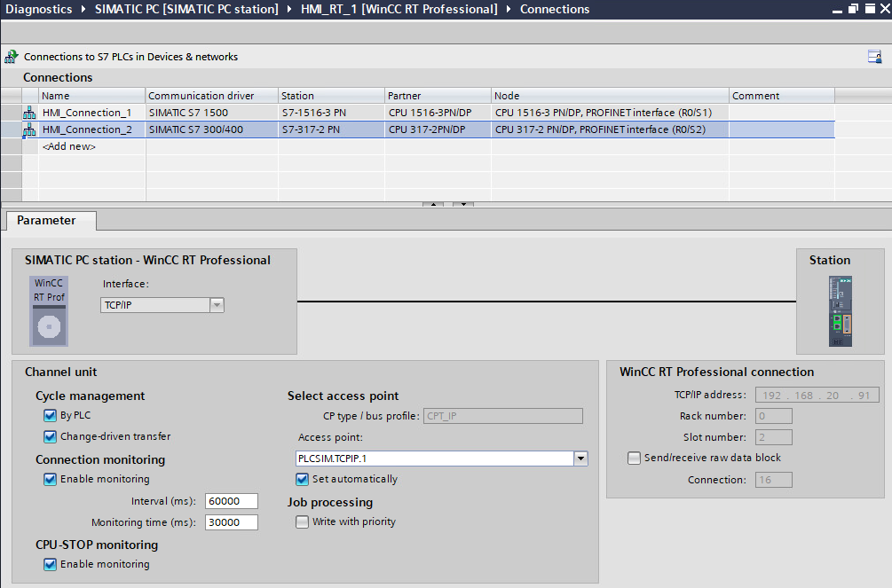The height and width of the screenshot is (588, 892).
Task: Click the Station column header
Action: coord(332,96)
